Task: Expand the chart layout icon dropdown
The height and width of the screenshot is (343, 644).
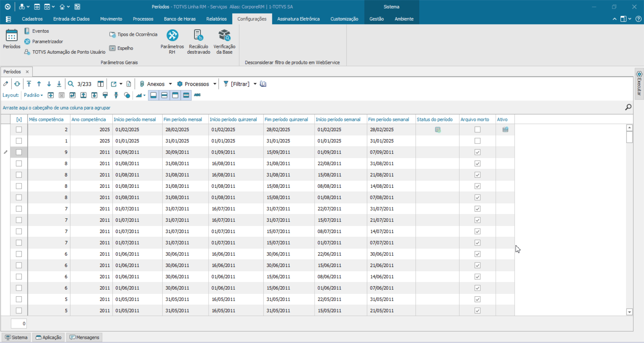Action: tap(145, 95)
